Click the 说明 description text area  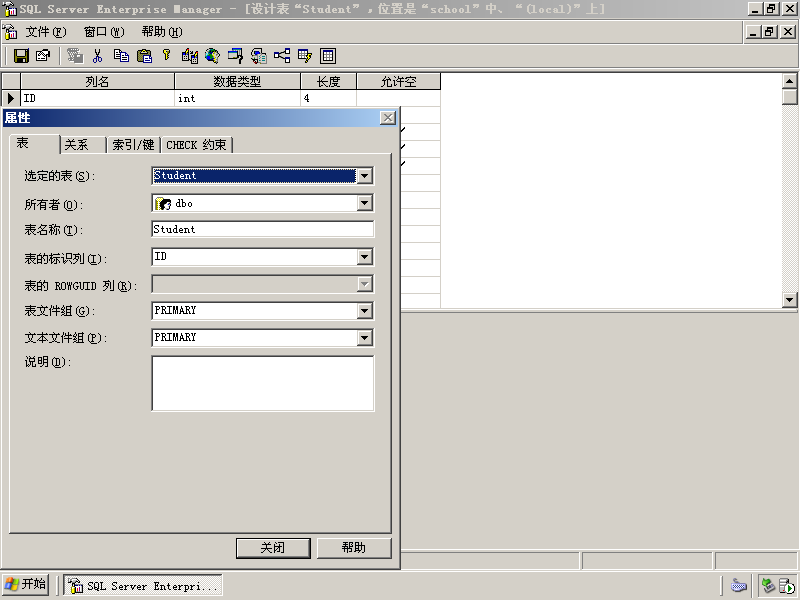[263, 383]
